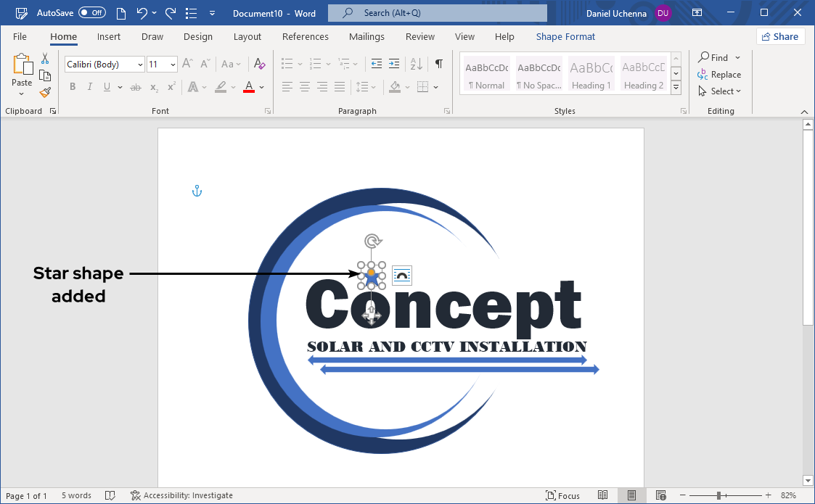The image size is (815, 504).
Task: Toggle paragraph marks visibility
Action: click(438, 64)
